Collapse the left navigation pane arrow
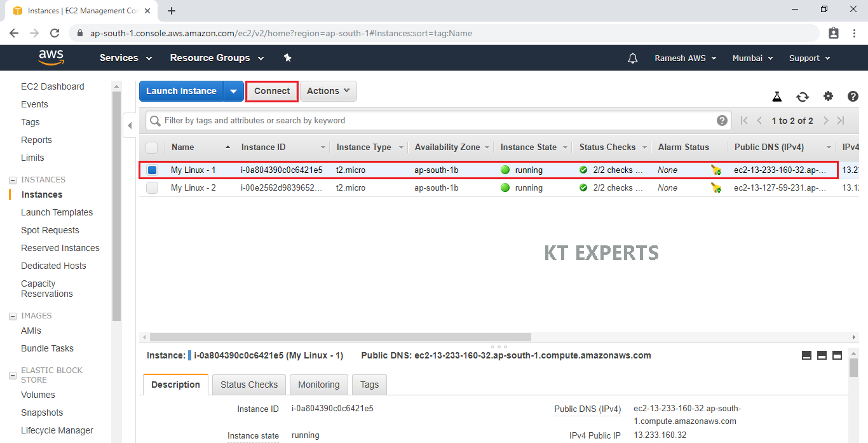Image resolution: width=868 pixels, height=443 pixels. click(x=130, y=125)
